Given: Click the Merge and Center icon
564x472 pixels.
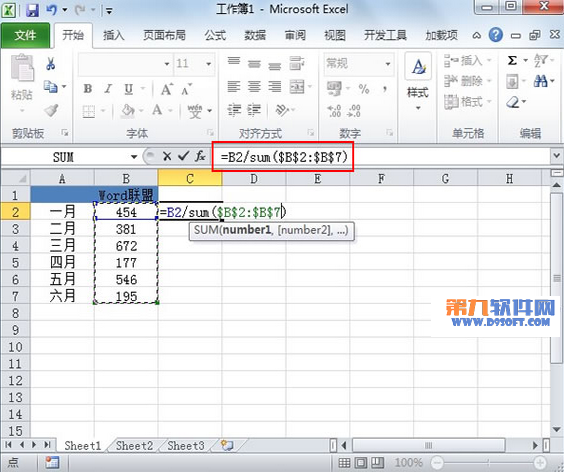Looking at the screenshot, I should [297, 87].
